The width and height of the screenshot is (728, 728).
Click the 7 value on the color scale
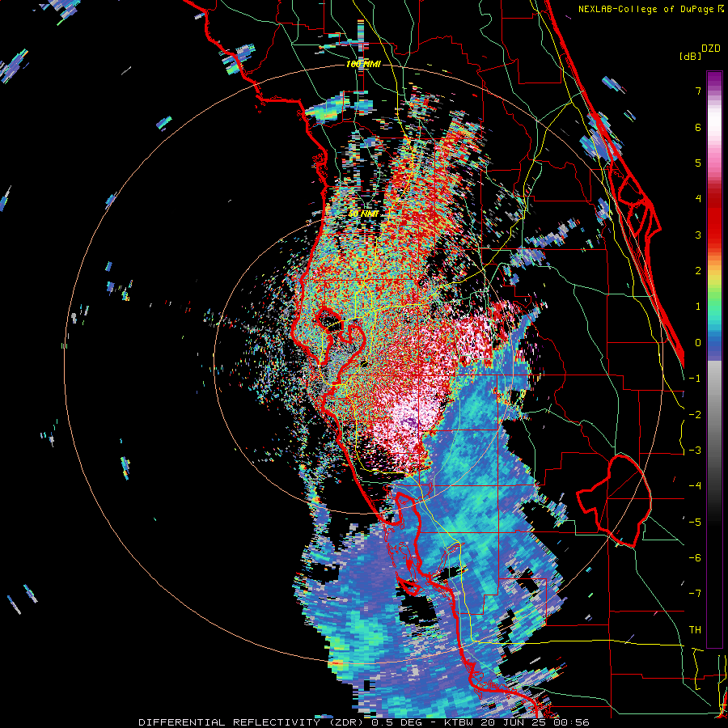(x=698, y=91)
